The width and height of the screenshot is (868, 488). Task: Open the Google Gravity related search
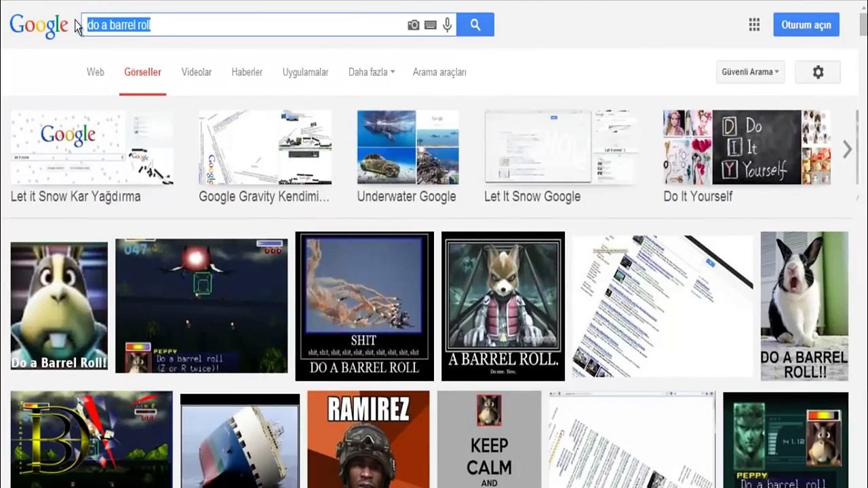[x=265, y=158]
